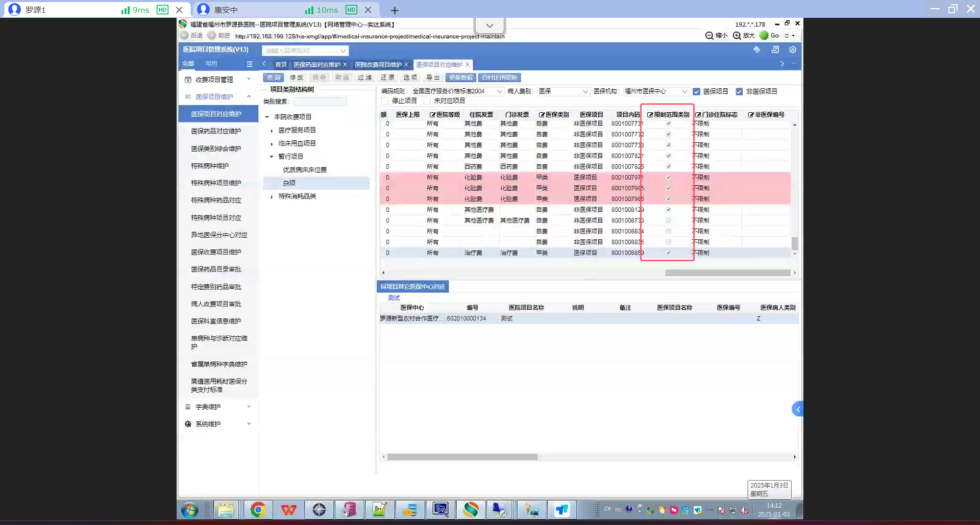Click the back 后退 navigation icon
980x525 pixels.
[x=185, y=35]
